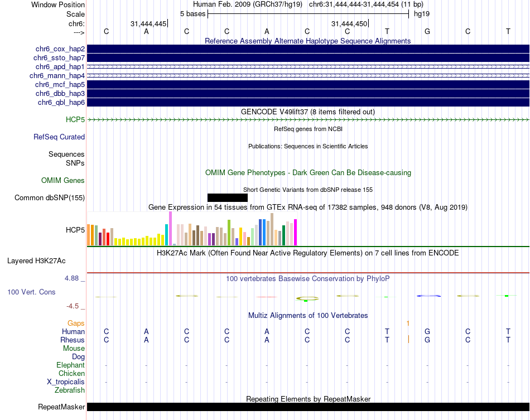Open the RefSeq Curated track label
530x420 pixels.
(59, 137)
